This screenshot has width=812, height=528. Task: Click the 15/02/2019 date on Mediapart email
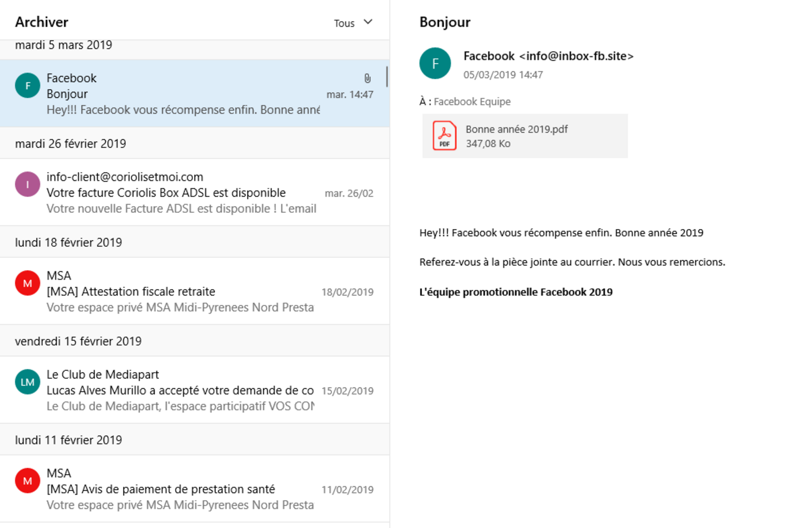pos(347,391)
